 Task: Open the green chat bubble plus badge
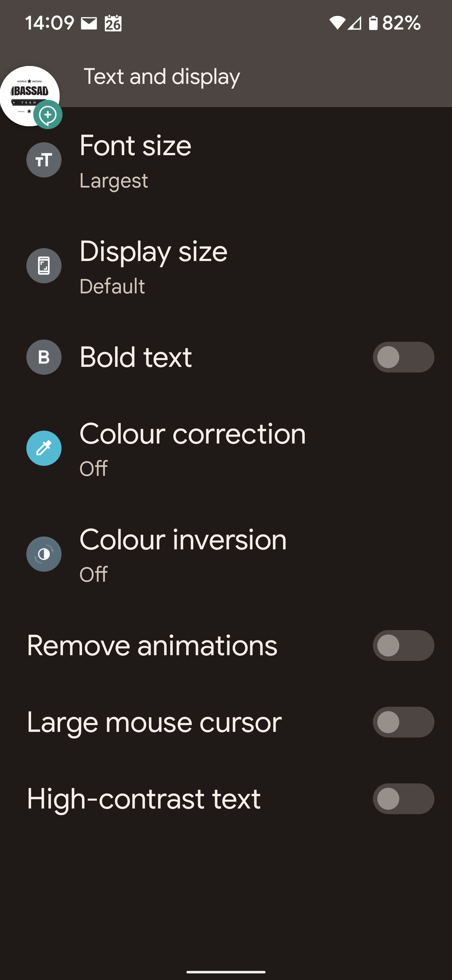point(48,115)
